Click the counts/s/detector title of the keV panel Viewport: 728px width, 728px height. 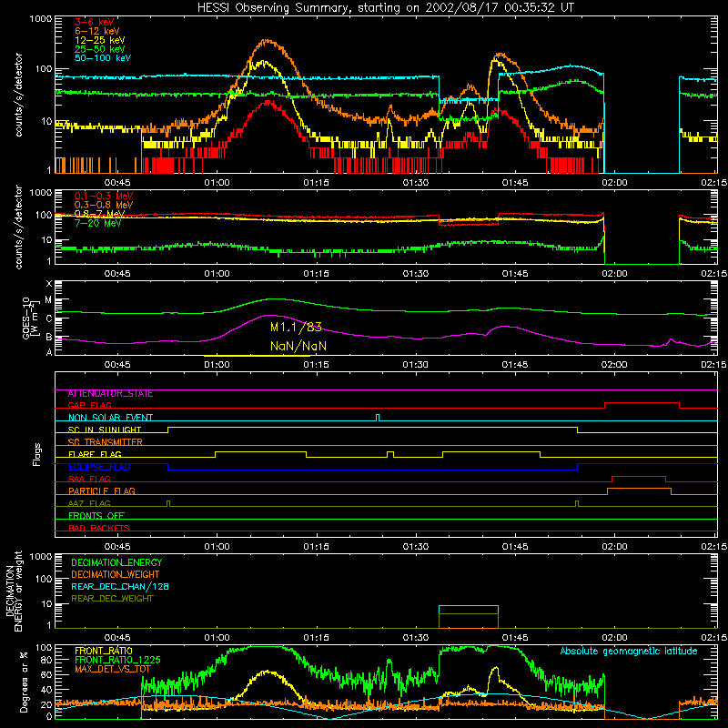point(18,95)
